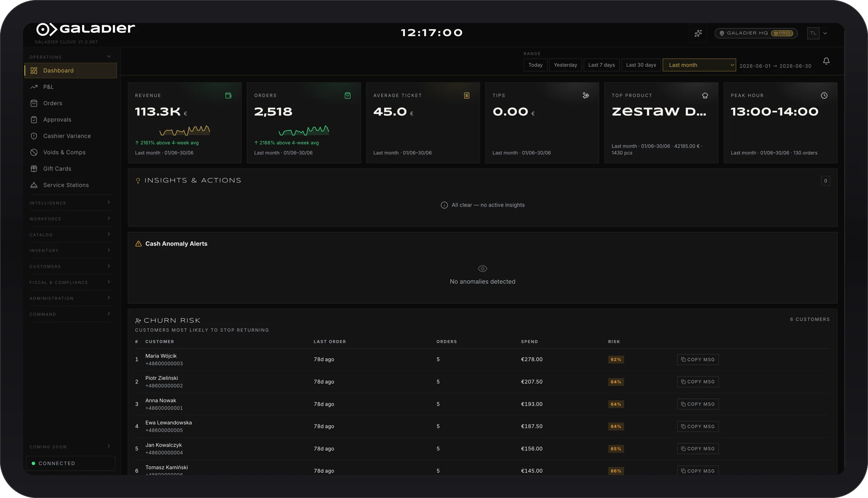Click the Peak Hour clock icon

pos(824,95)
